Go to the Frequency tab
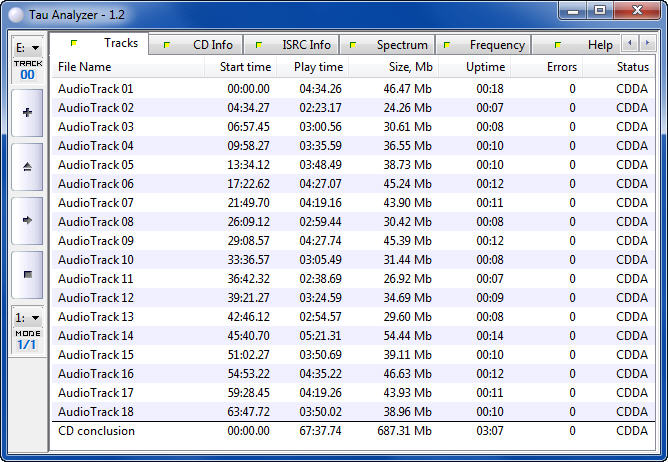 coord(488,45)
